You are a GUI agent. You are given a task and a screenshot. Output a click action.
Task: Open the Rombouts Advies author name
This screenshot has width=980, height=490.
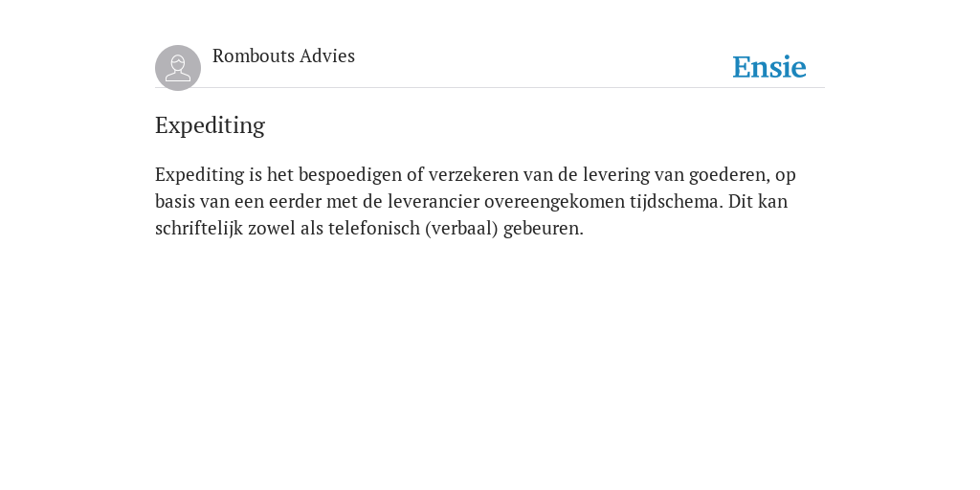pyautogui.click(x=283, y=56)
